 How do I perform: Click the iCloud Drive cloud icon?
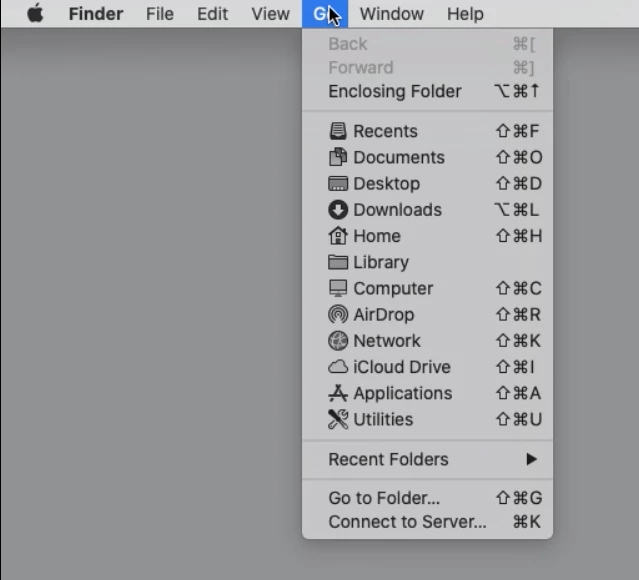338,367
